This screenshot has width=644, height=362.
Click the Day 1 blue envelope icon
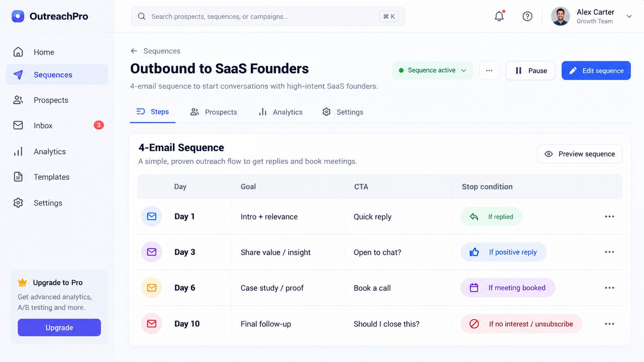click(152, 216)
